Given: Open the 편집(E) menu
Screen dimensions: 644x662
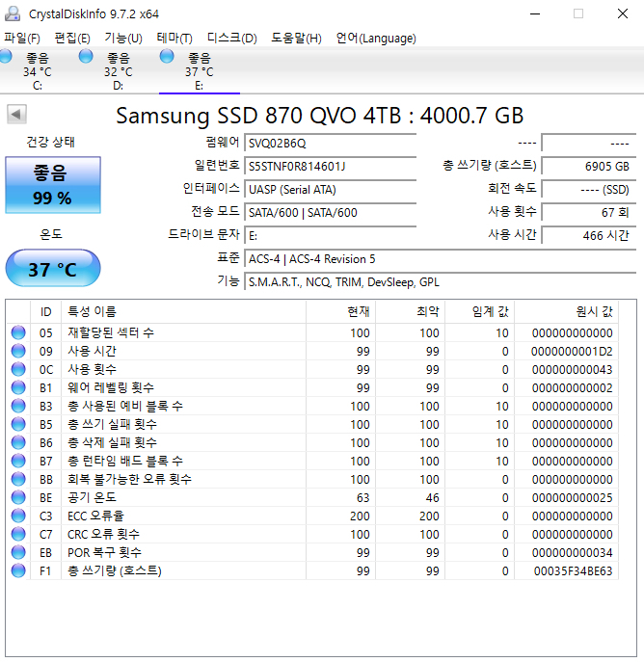Looking at the screenshot, I should (x=72, y=39).
